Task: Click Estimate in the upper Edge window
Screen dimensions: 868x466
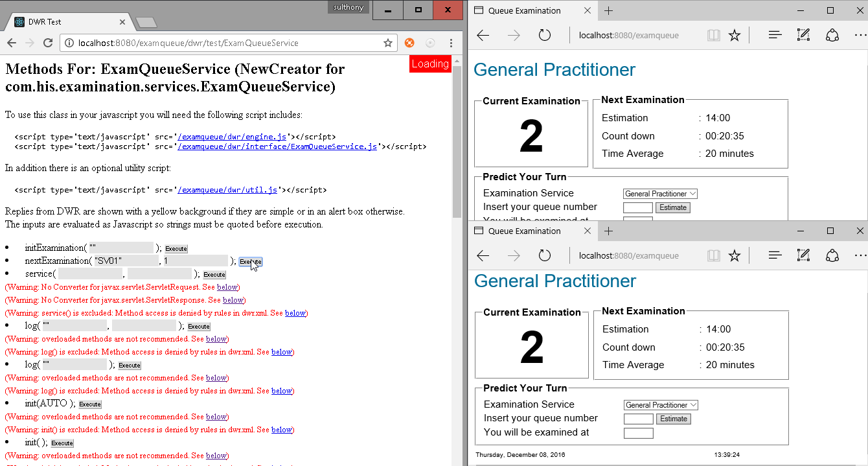Action: [x=673, y=207]
